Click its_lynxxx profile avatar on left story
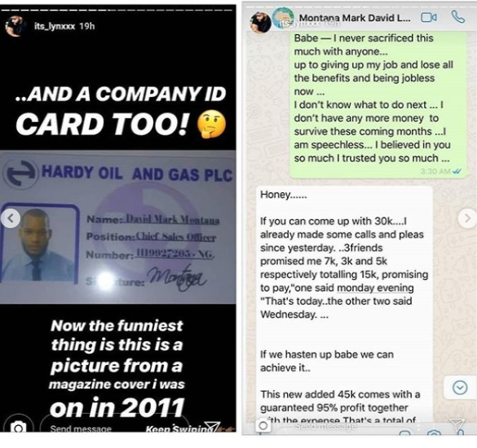477x448 pixels. click(x=15, y=26)
